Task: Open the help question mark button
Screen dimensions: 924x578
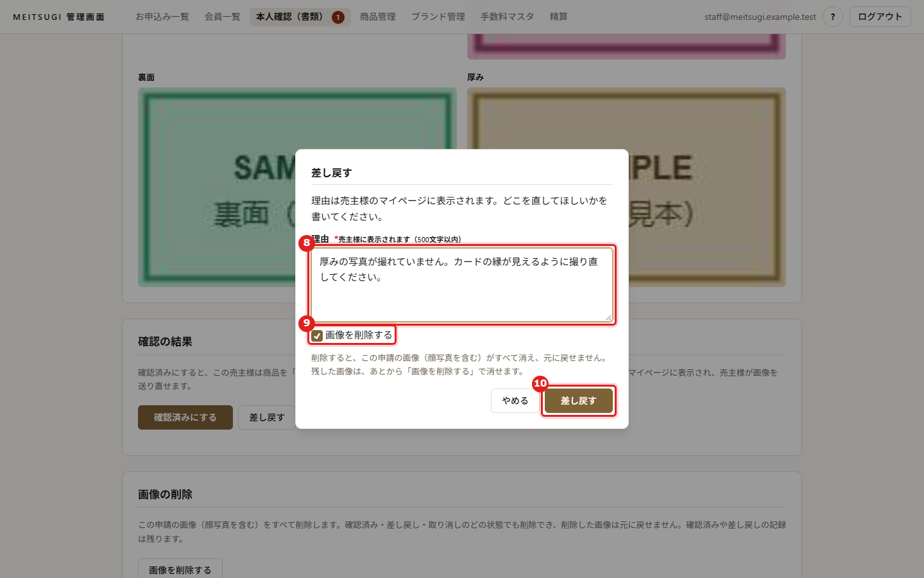Action: pyautogui.click(x=833, y=17)
